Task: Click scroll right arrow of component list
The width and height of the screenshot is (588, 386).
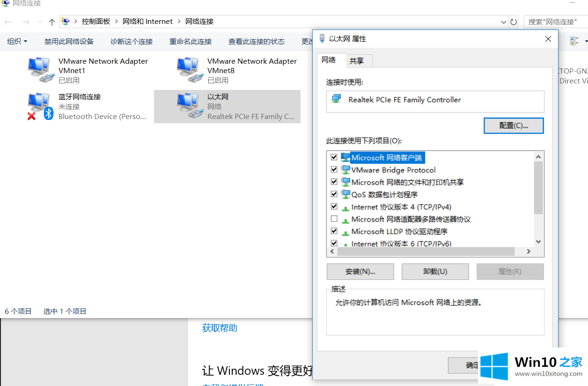Action: point(529,252)
